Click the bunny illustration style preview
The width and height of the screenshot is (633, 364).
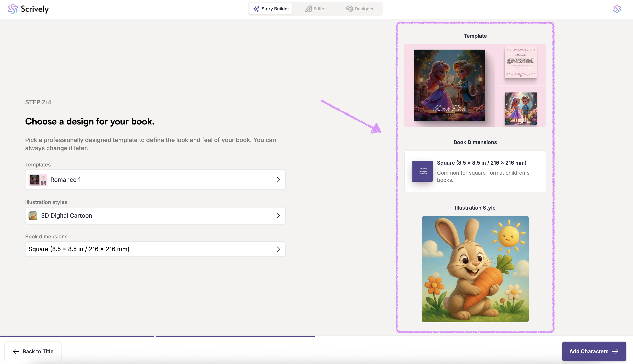(475, 269)
